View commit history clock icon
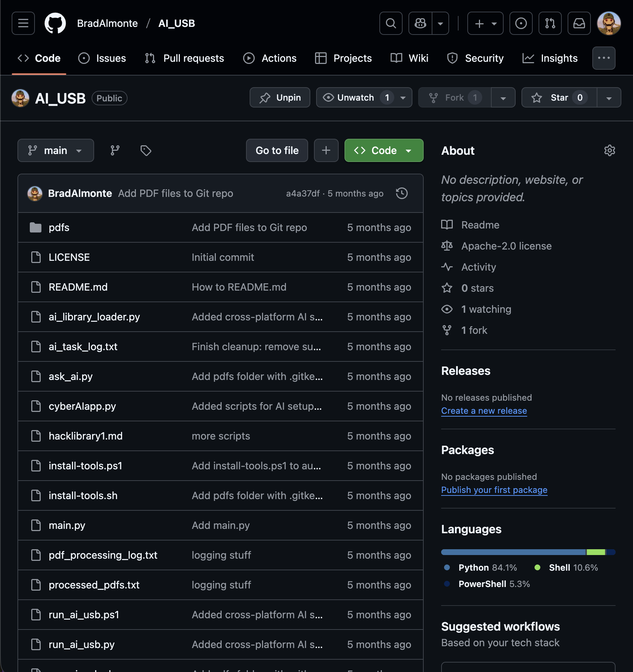The height and width of the screenshot is (672, 633). 402,193
